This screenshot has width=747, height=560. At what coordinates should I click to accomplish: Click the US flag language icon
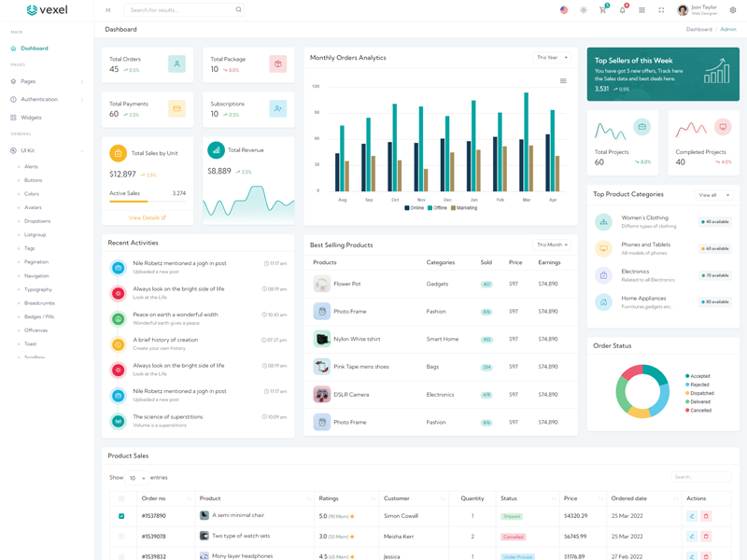pos(564,10)
